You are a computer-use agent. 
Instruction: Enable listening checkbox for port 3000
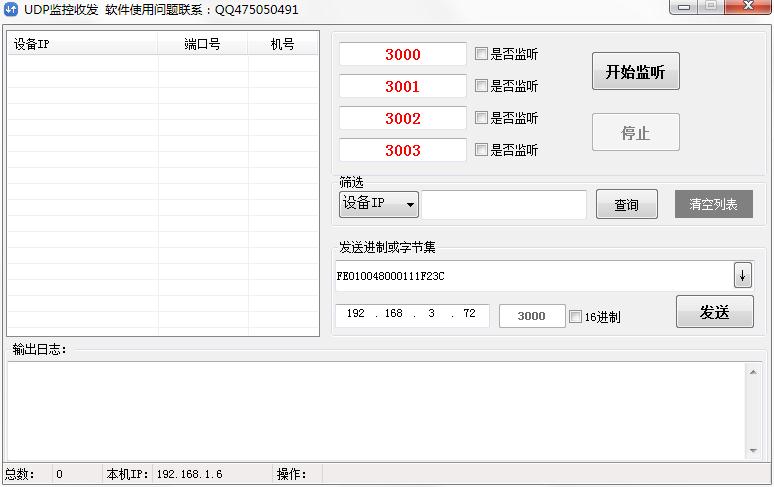click(482, 54)
